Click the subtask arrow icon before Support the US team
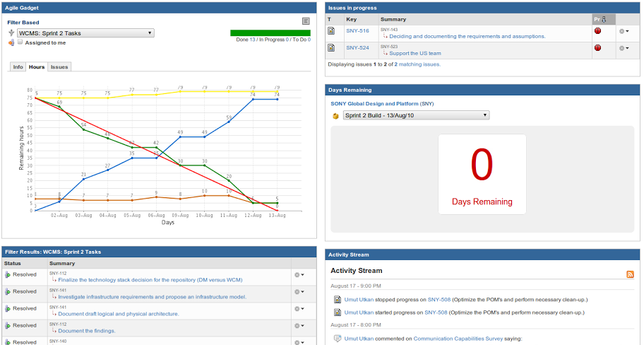Image resolution: width=644 pixels, height=345 pixels. point(386,53)
